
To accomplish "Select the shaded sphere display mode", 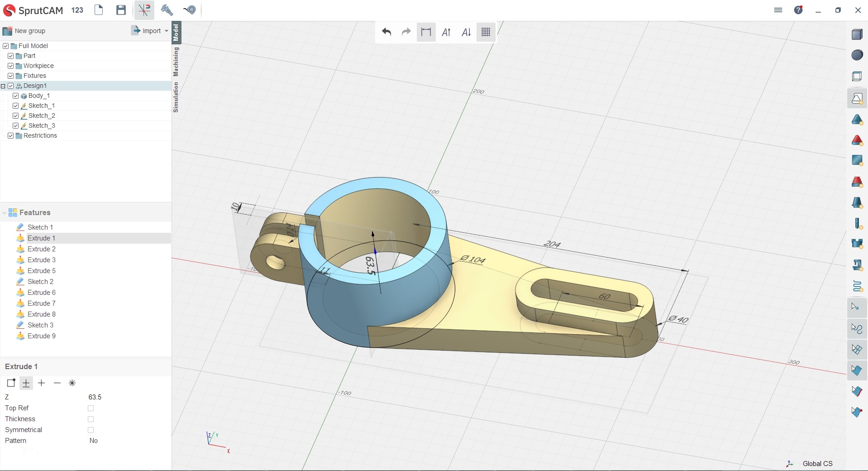I will click(x=857, y=55).
